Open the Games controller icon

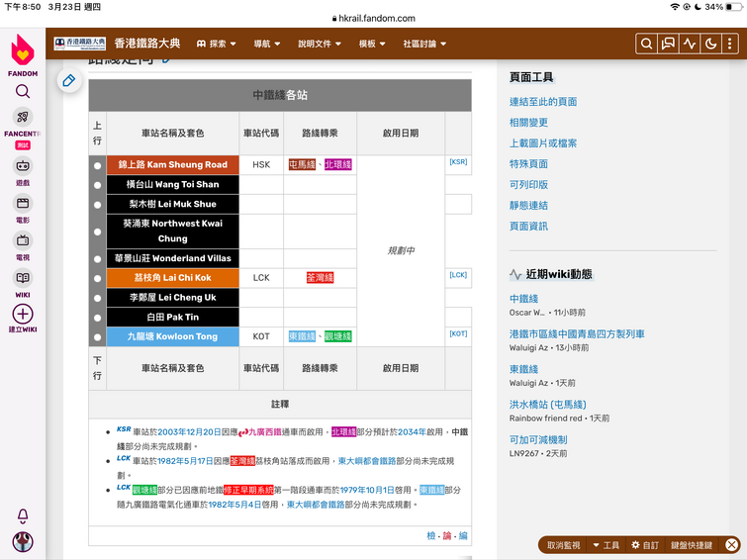[x=23, y=166]
